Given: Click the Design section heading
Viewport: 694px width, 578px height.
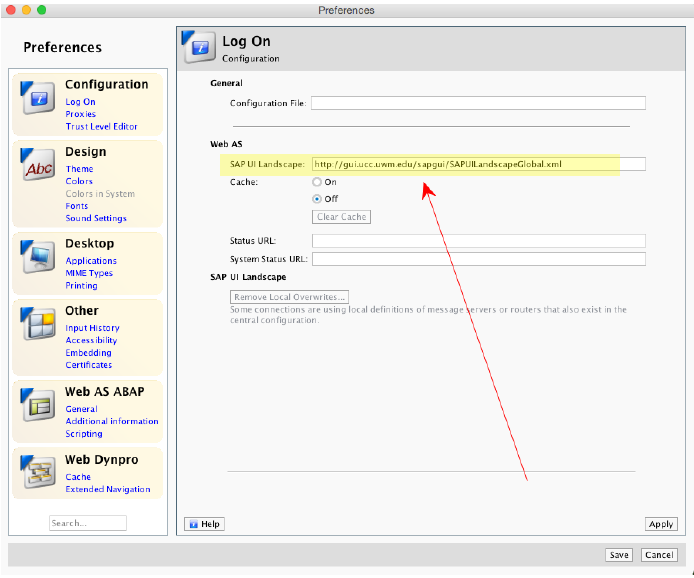Looking at the screenshot, I should pos(85,152).
